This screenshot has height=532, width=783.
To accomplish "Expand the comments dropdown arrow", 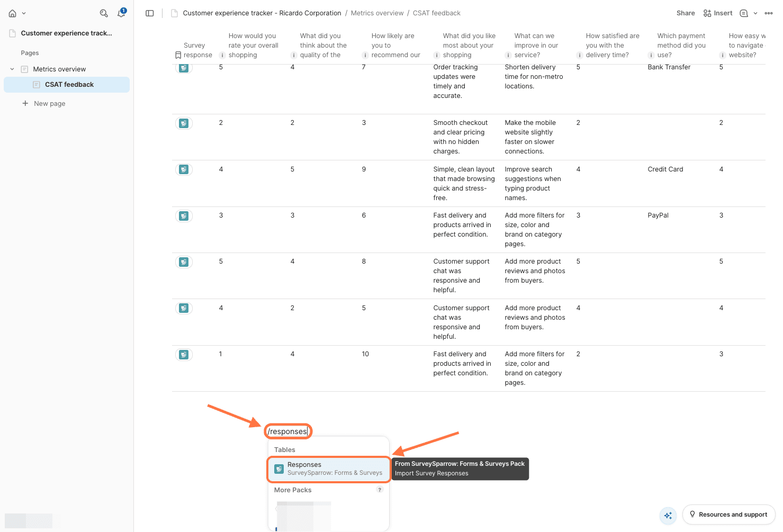I will (x=755, y=13).
